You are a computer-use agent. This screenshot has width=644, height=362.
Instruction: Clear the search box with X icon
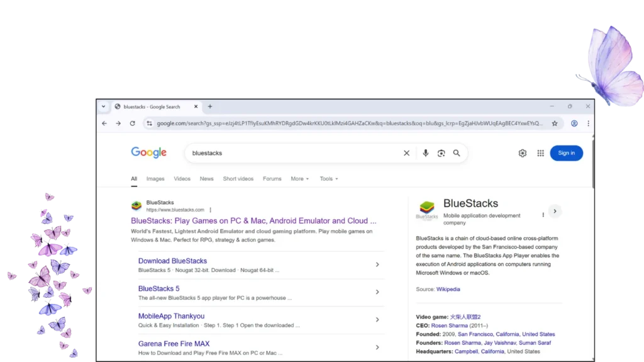tap(406, 153)
